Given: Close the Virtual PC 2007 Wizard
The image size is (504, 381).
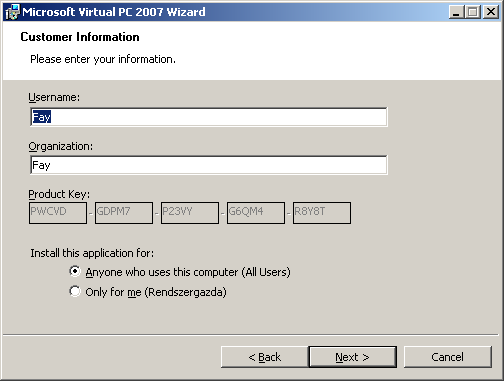Looking at the screenshot, I should click(x=491, y=12).
